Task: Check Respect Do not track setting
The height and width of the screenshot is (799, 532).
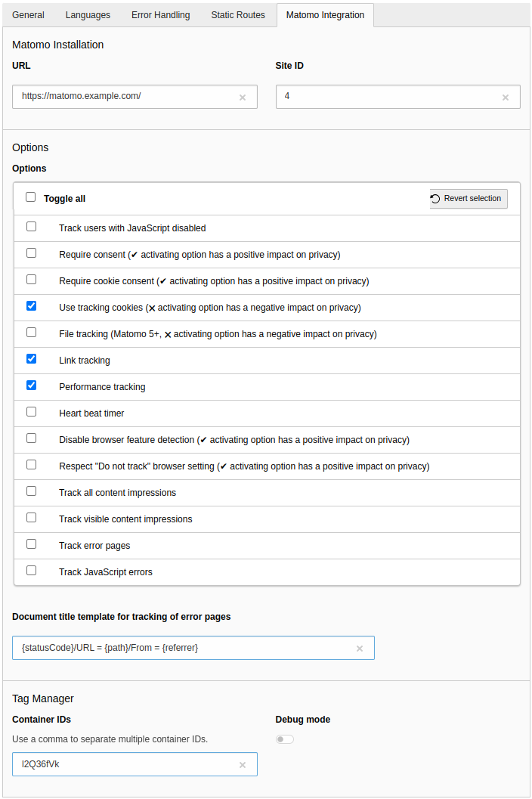Action: click(x=32, y=465)
